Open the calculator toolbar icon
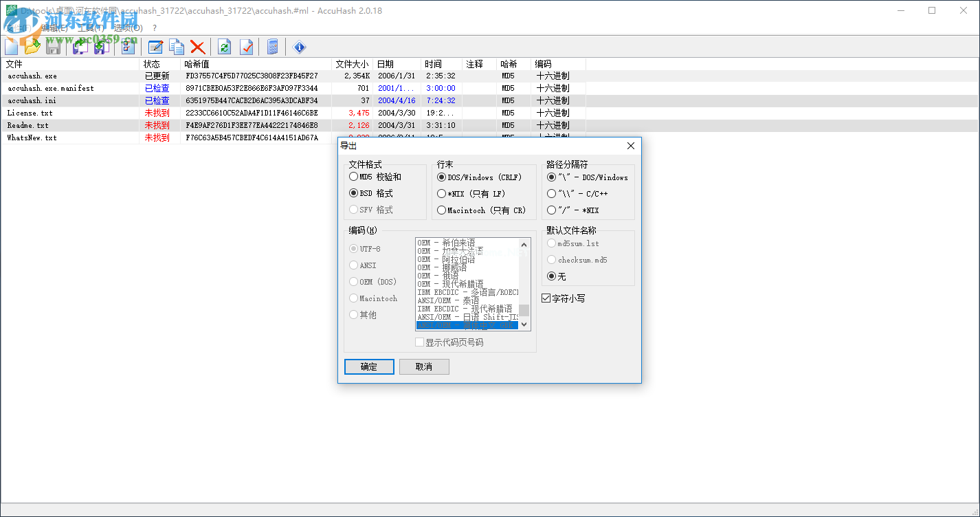980x517 pixels. [274, 47]
